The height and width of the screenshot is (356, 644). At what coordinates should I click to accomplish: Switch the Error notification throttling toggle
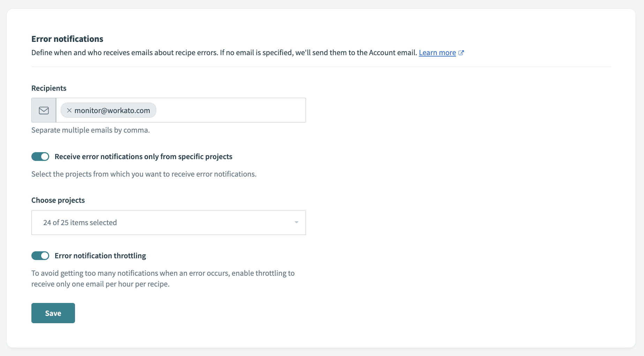40,255
